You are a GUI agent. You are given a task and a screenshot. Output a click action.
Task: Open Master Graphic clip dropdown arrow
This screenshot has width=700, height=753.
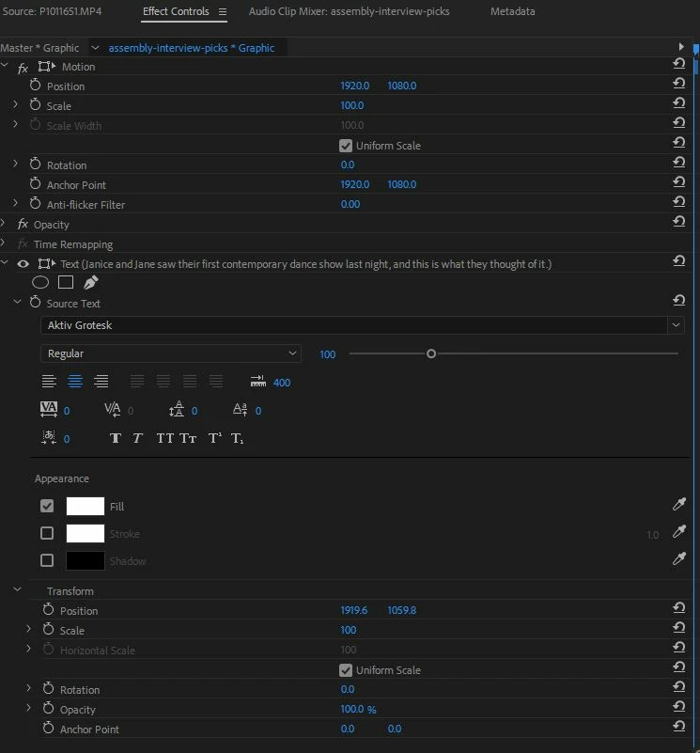point(95,48)
